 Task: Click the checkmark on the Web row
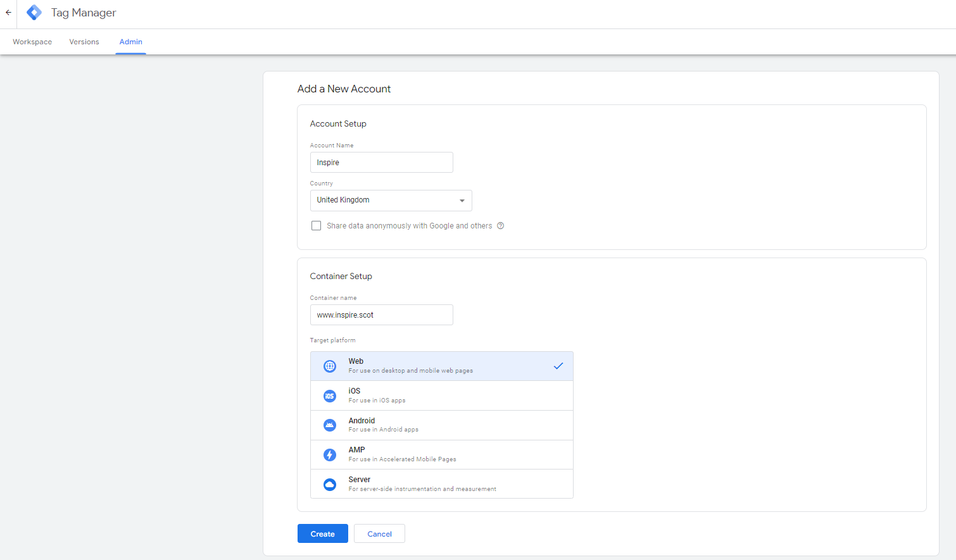coord(558,366)
